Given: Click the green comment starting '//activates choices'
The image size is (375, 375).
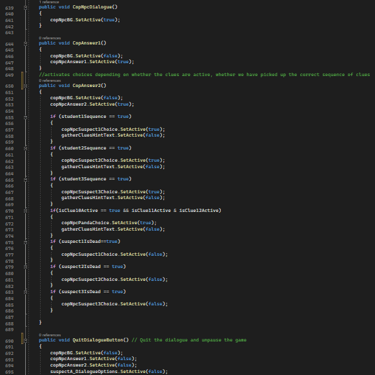Looking at the screenshot, I should coord(204,75).
